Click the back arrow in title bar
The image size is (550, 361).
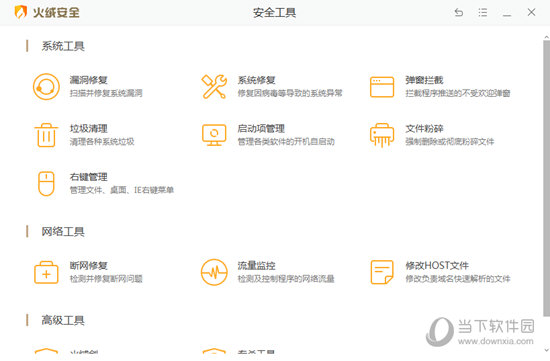pyautogui.click(x=459, y=13)
